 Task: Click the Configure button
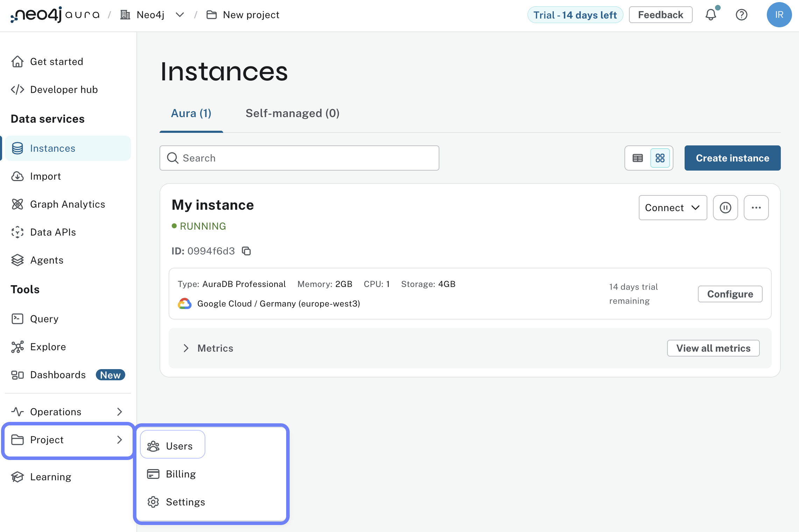pyautogui.click(x=730, y=294)
